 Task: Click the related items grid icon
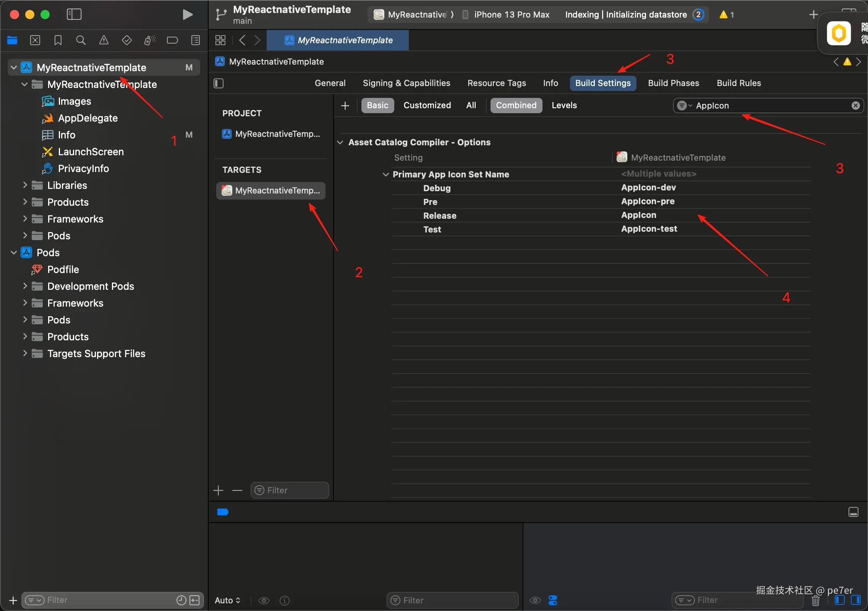220,40
